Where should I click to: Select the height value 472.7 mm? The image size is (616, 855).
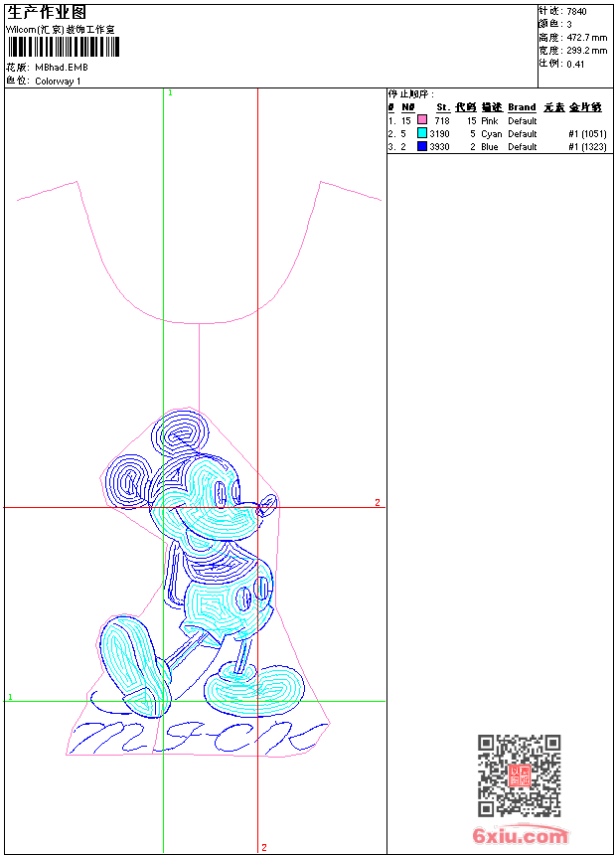pyautogui.click(x=586, y=38)
